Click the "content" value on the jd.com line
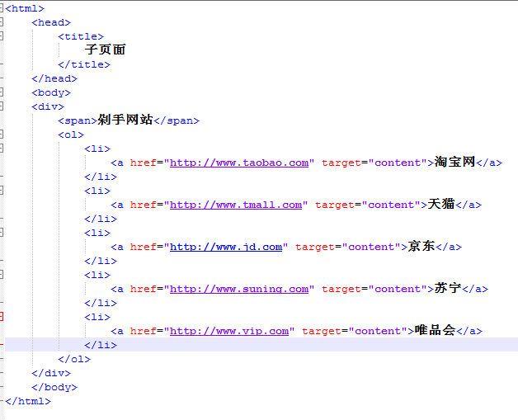Image resolution: width=518 pixels, height=420 pixels. coord(372,247)
